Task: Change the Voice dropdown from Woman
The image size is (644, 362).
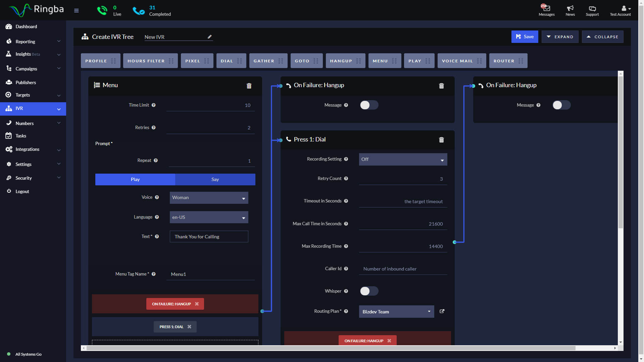Action: (x=209, y=197)
